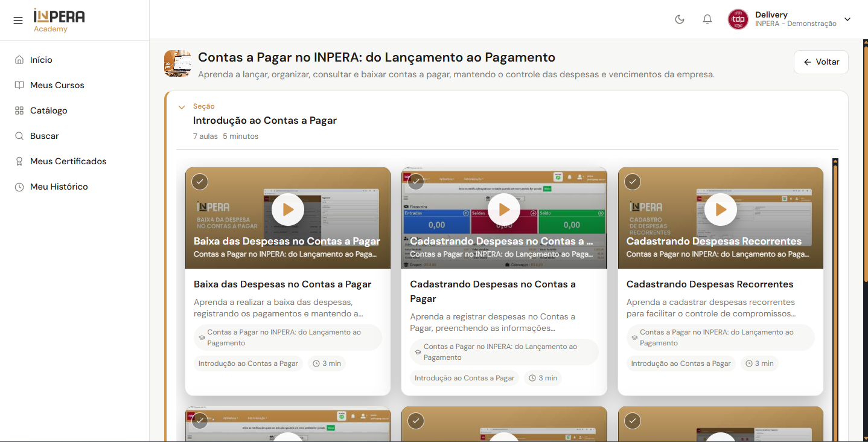
Task: Click the lessons list vertical scrollbar
Action: point(835,300)
